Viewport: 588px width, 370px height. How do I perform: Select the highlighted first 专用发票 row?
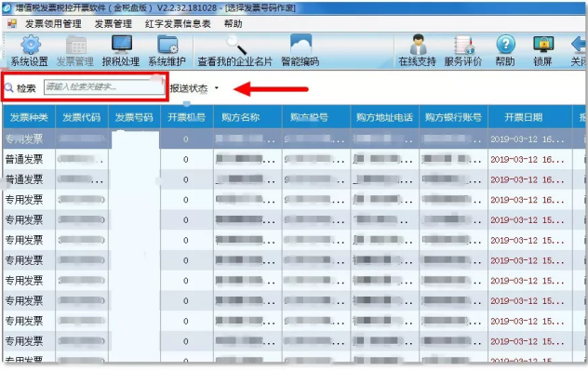tap(294, 139)
